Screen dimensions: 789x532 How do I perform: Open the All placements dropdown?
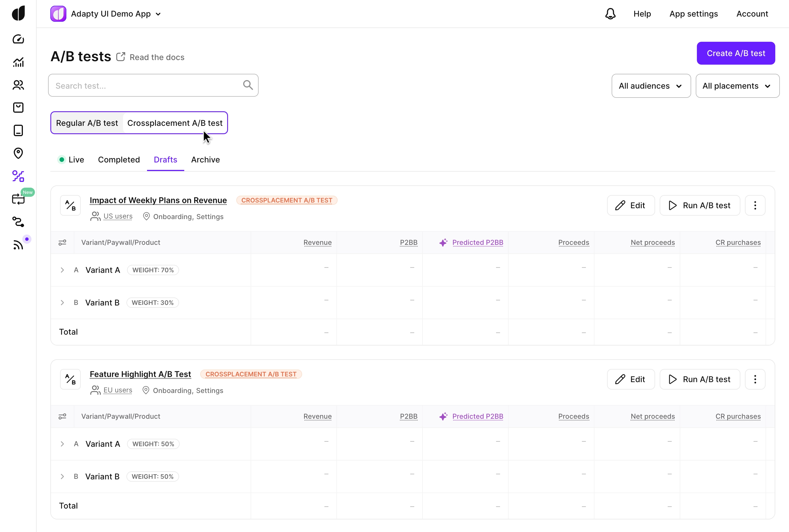(737, 86)
